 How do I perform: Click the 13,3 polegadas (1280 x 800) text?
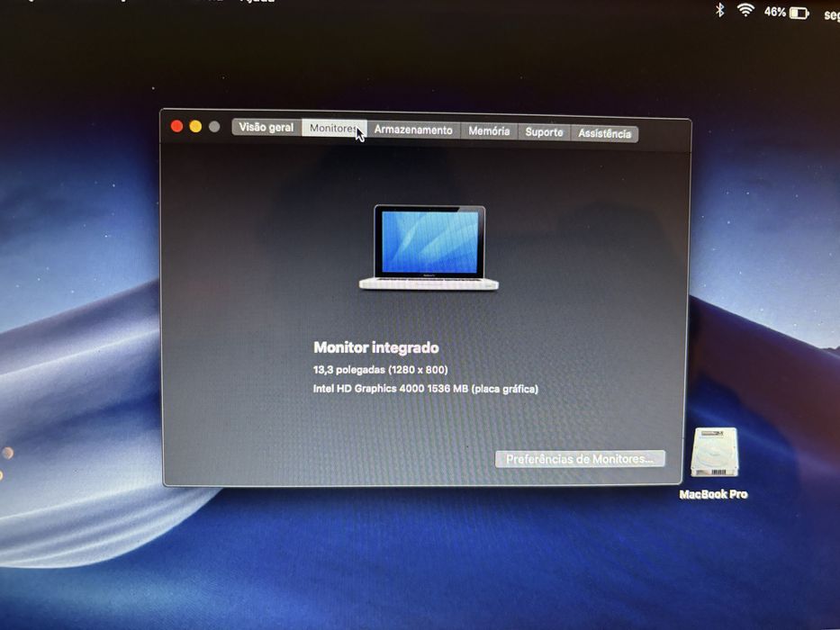380,370
